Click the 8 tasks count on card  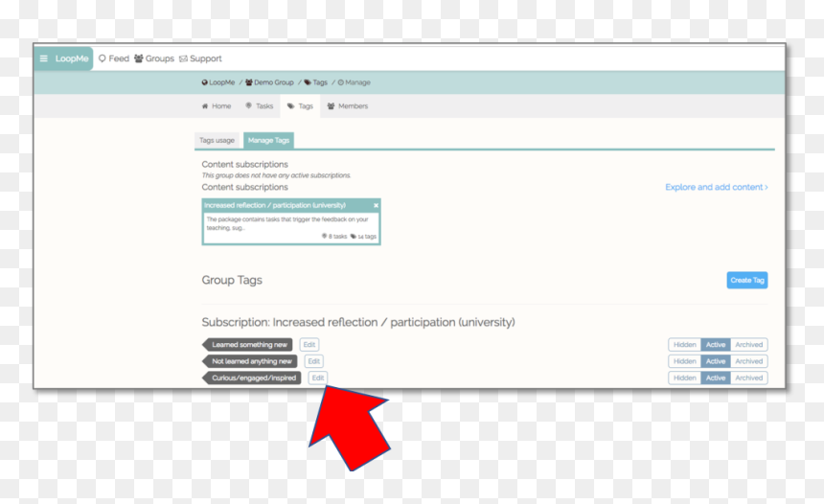tap(334, 237)
